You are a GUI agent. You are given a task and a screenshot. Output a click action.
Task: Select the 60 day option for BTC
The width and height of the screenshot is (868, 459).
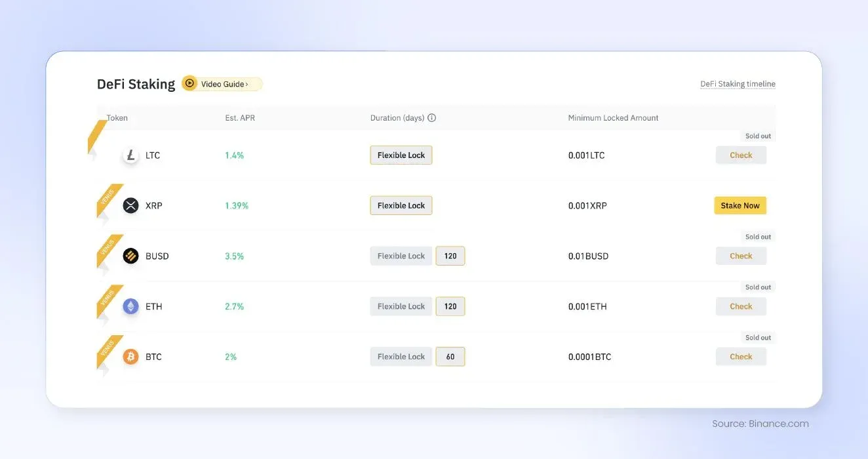(x=450, y=356)
